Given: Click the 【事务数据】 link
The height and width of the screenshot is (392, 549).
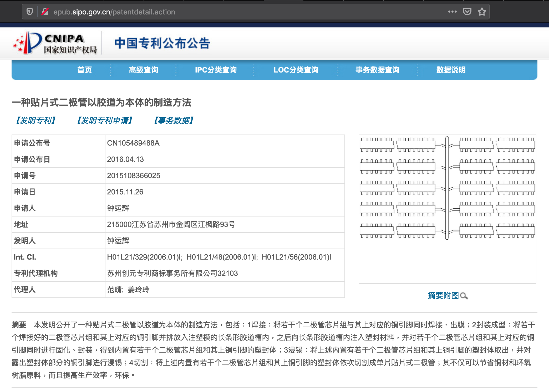Looking at the screenshot, I should (174, 120).
